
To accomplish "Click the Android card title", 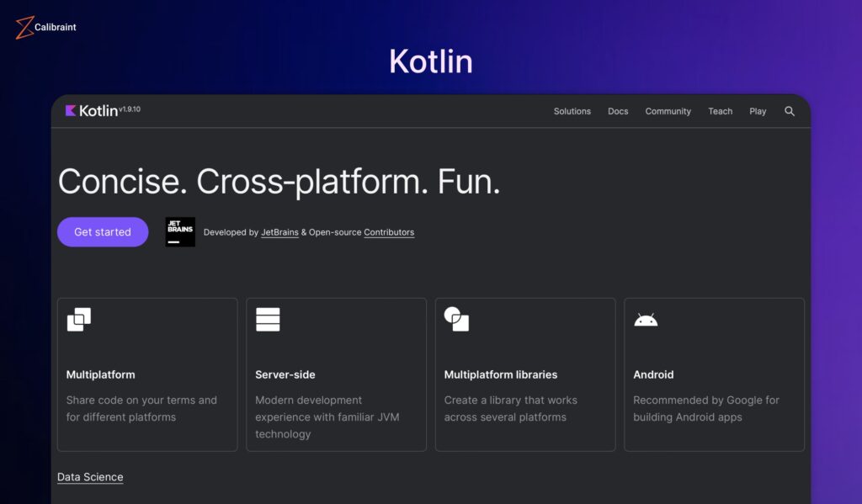I will (x=653, y=374).
